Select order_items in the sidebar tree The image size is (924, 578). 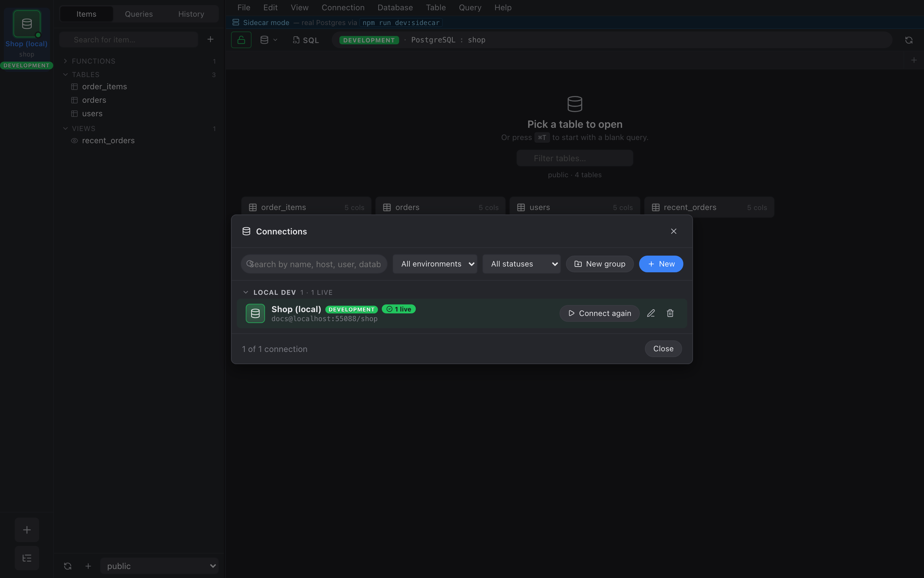click(x=139, y=87)
